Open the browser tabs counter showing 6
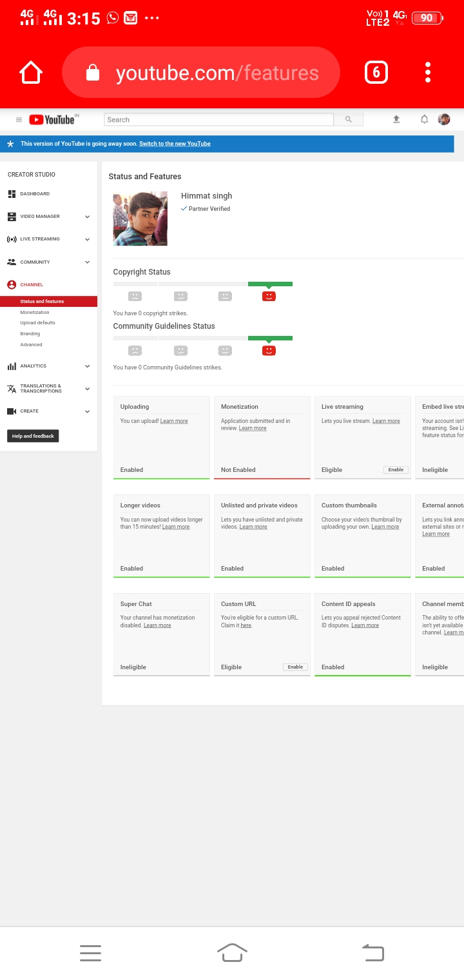This screenshot has width=464, height=980. point(376,72)
